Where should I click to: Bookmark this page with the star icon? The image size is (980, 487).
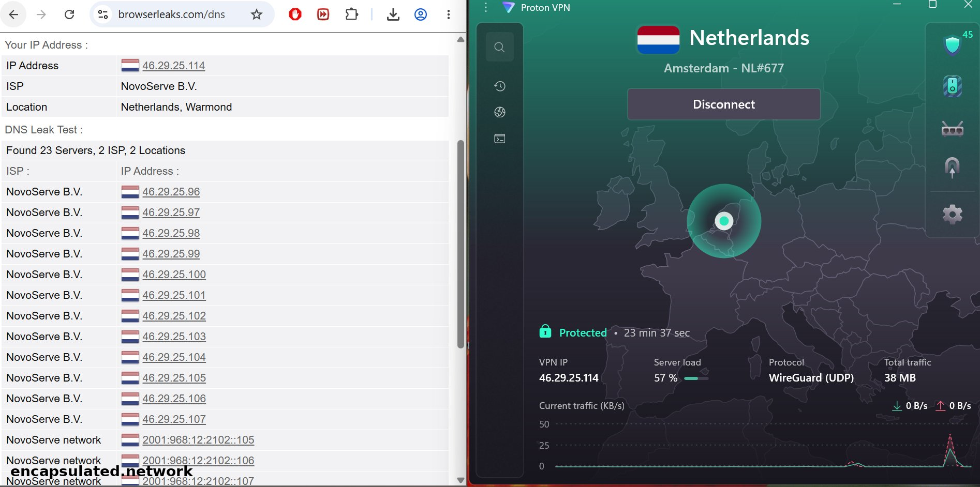pos(257,14)
